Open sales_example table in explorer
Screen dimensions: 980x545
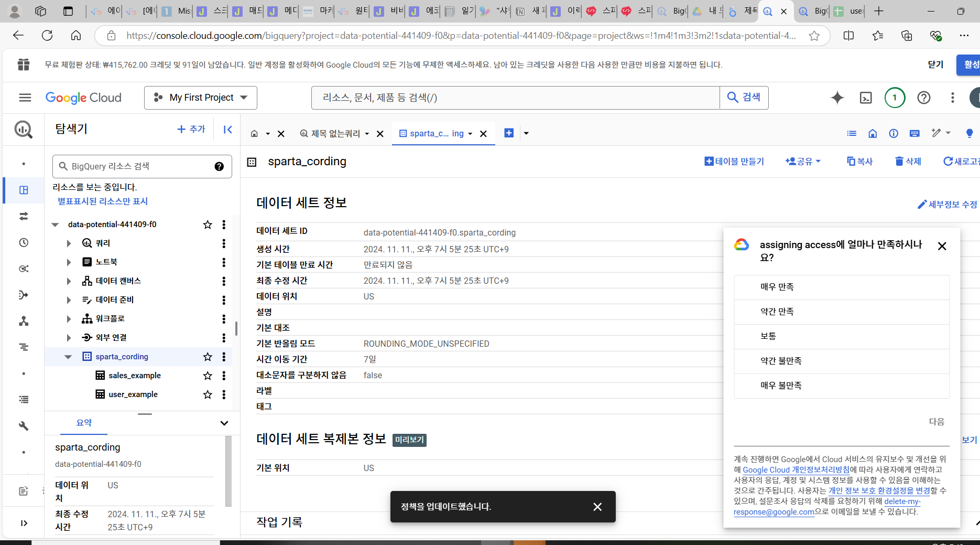tap(135, 376)
